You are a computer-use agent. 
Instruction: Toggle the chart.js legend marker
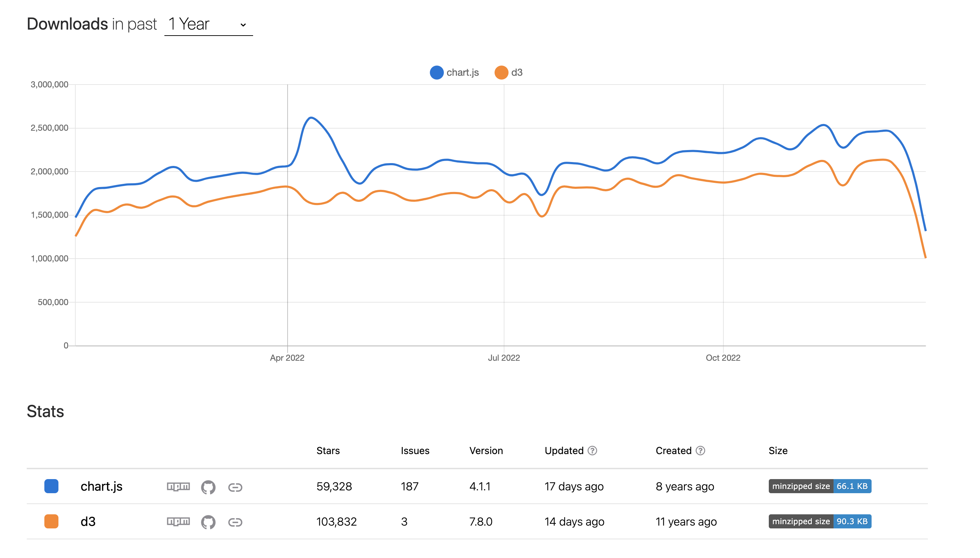tap(436, 73)
